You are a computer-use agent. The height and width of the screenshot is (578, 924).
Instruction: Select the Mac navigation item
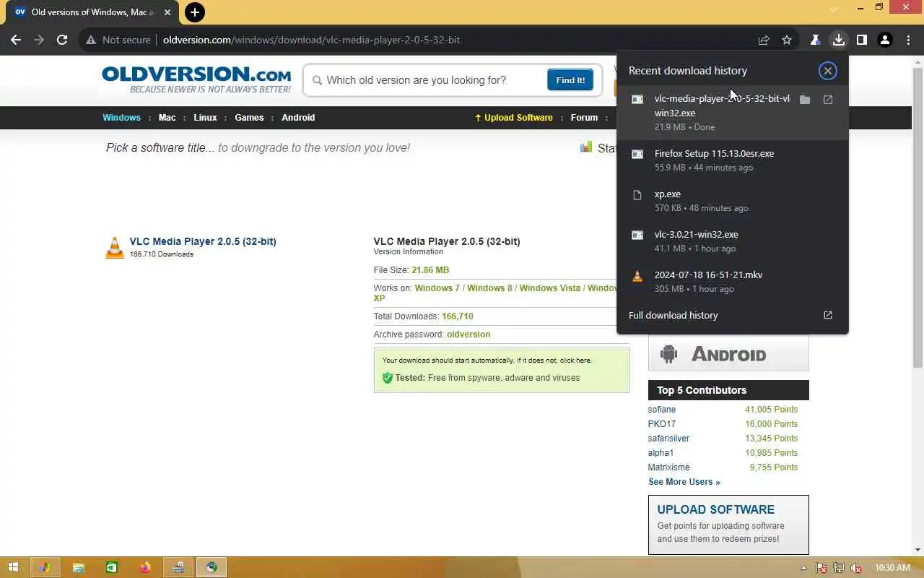coord(167,117)
